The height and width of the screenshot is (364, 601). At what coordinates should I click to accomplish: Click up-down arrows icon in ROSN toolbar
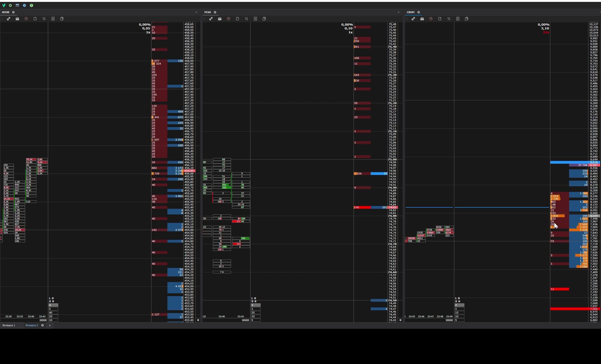pos(44,19)
